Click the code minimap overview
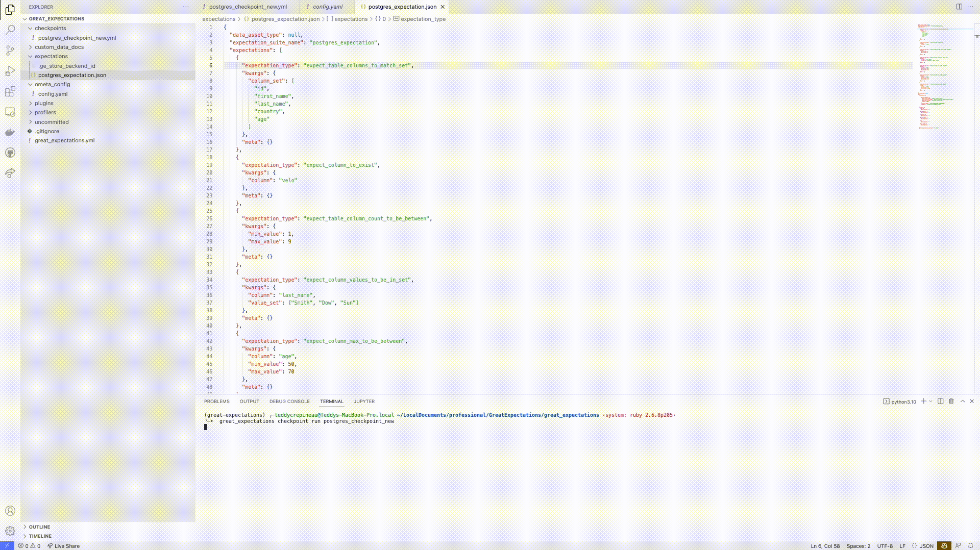Viewport: 980px width, 550px height. [x=934, y=77]
